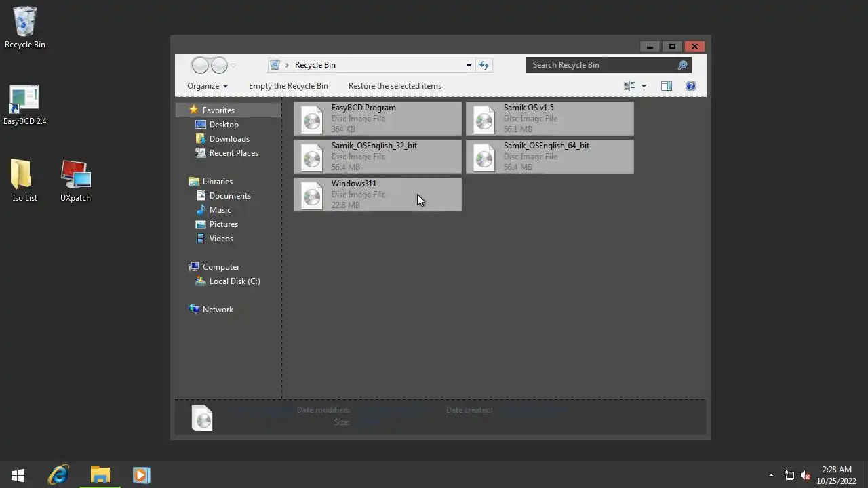Open the view options dropdown arrow
The width and height of the screenshot is (868, 488).
644,86
